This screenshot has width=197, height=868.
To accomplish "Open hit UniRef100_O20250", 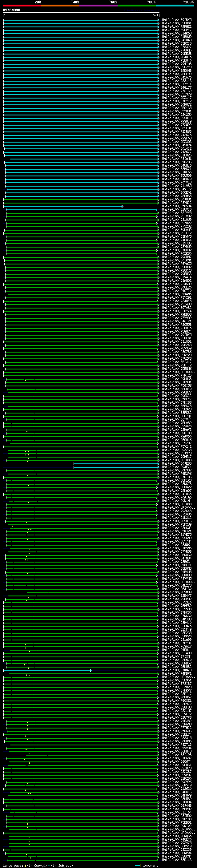I will coord(176,115).
